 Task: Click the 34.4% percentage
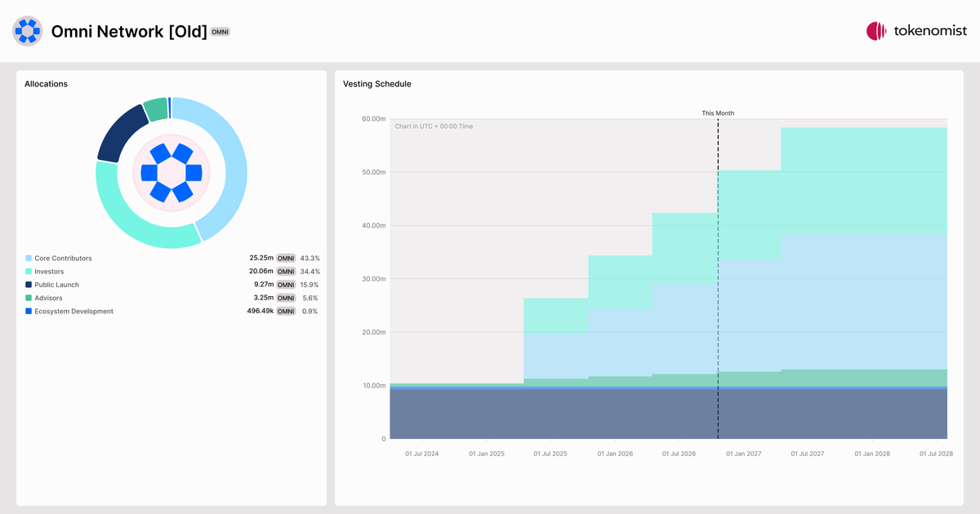(310, 272)
